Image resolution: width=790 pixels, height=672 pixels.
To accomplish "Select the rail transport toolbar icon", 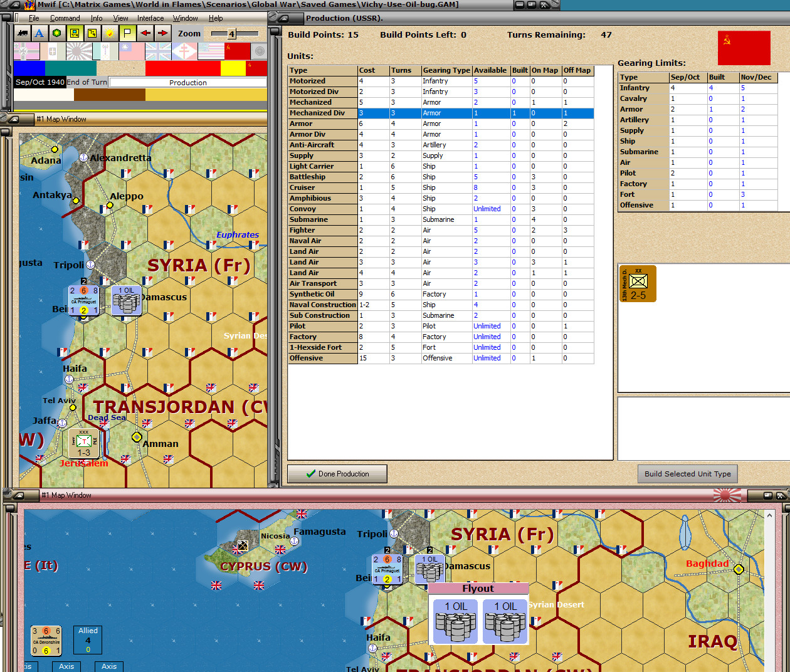I will (x=22, y=33).
